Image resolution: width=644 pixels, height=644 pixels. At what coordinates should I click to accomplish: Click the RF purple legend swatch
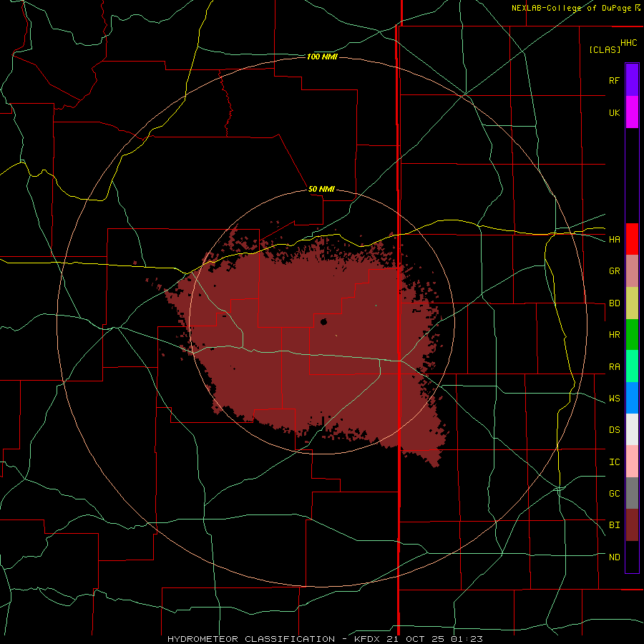point(632,80)
